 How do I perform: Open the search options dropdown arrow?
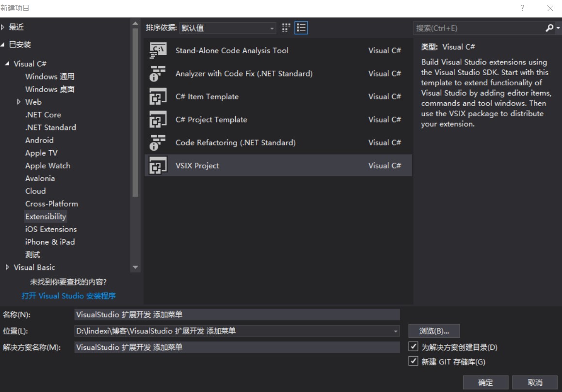558,28
